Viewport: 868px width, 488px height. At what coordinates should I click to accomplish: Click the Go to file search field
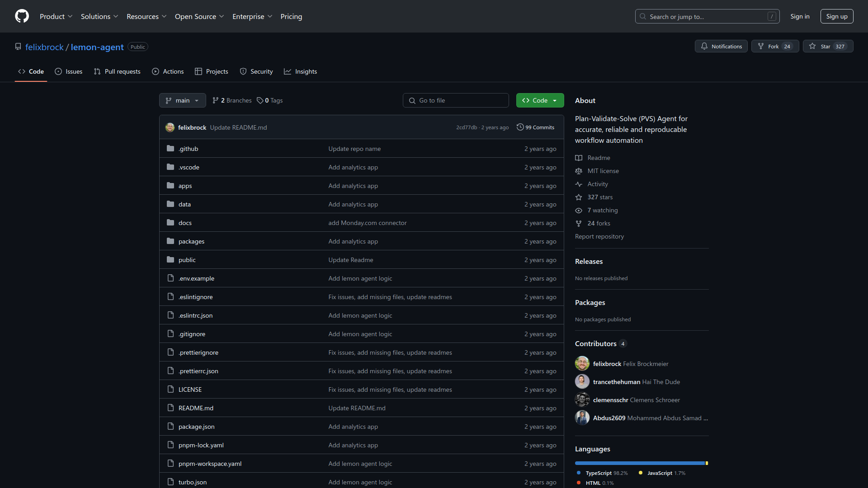click(456, 100)
